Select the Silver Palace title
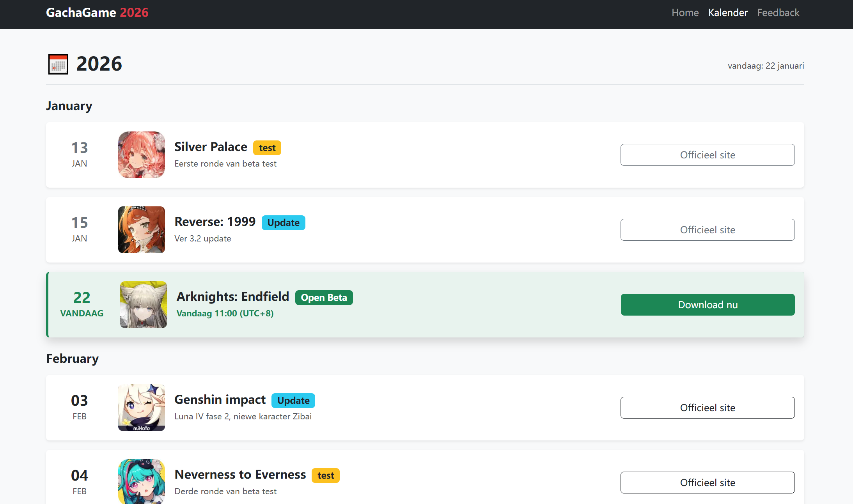 pyautogui.click(x=211, y=147)
